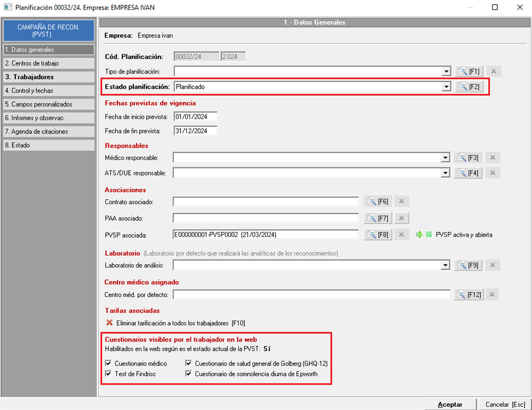Open the F3 lookup for Médico responsable

[x=469, y=158]
